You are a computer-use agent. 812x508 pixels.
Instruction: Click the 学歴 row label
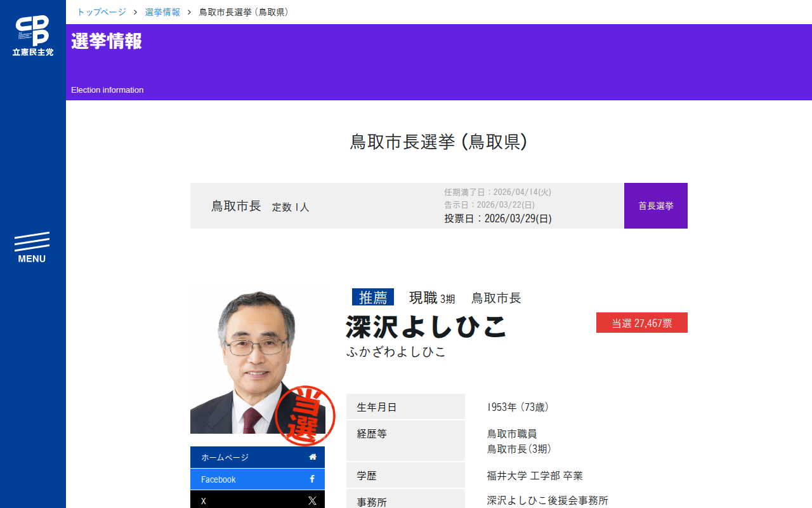[x=405, y=475]
